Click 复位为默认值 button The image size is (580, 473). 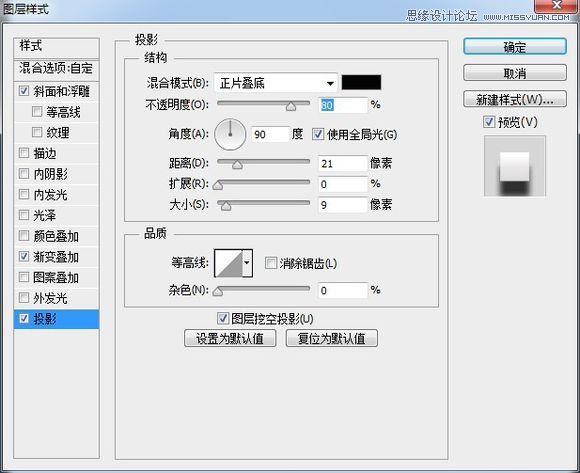coord(331,338)
